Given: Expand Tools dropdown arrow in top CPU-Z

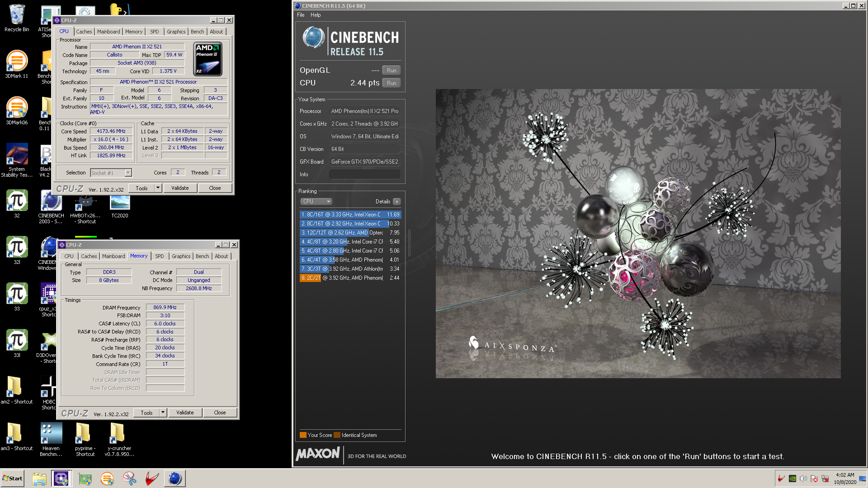Looking at the screenshot, I should click(x=158, y=188).
